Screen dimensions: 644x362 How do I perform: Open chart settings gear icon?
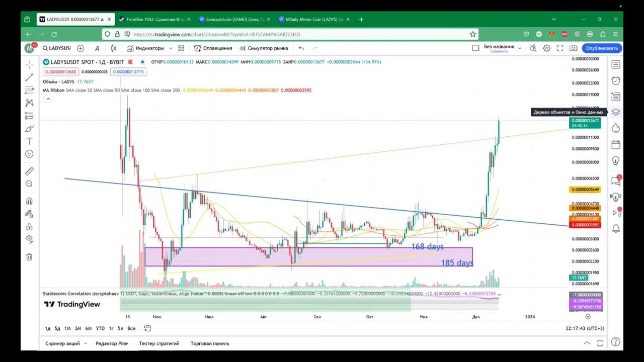[x=547, y=48]
